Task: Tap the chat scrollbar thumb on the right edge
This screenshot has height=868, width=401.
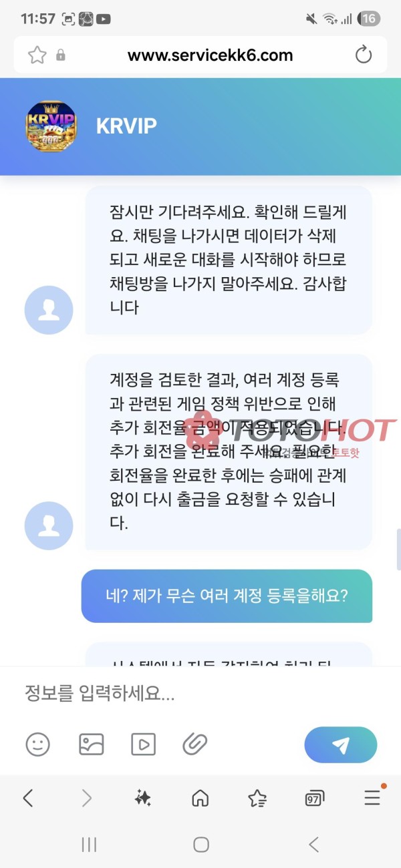Action: [398, 549]
